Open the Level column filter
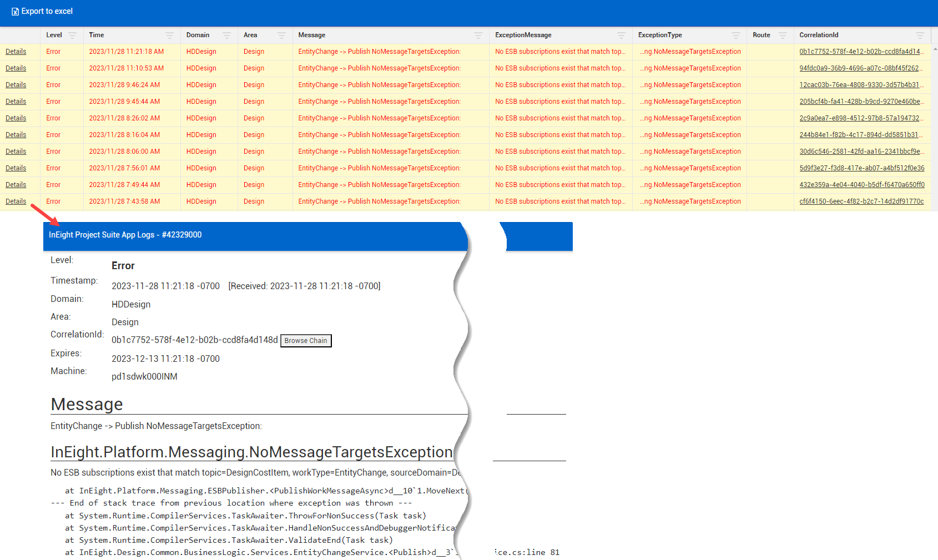 tap(73, 35)
